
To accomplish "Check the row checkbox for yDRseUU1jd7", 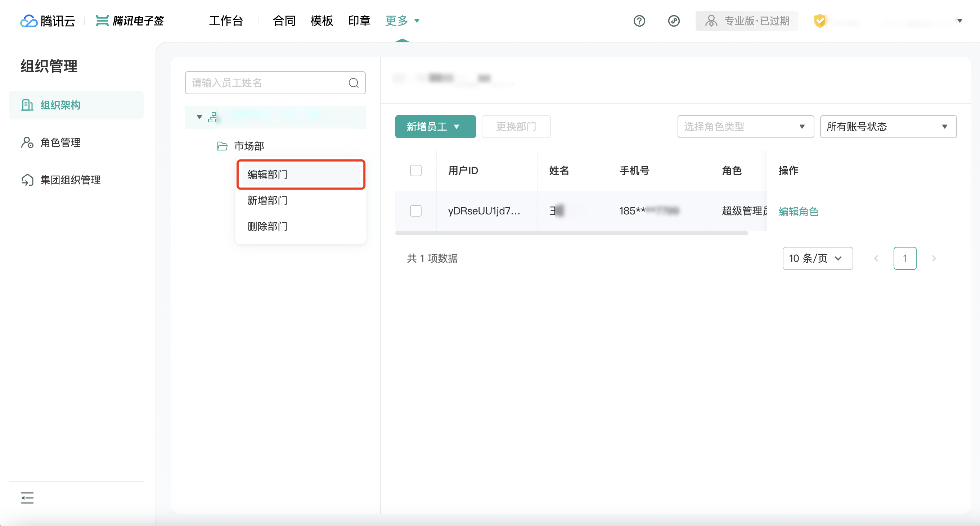I will click(416, 210).
